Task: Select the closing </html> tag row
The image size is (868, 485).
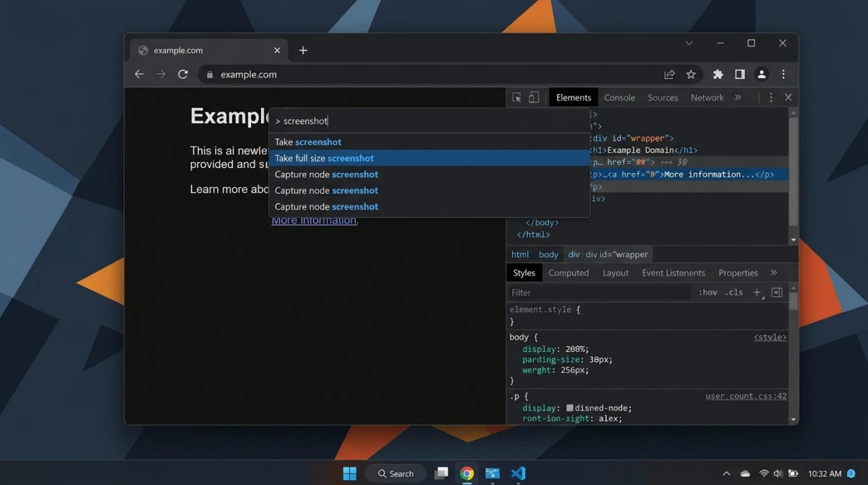Action: [533, 235]
